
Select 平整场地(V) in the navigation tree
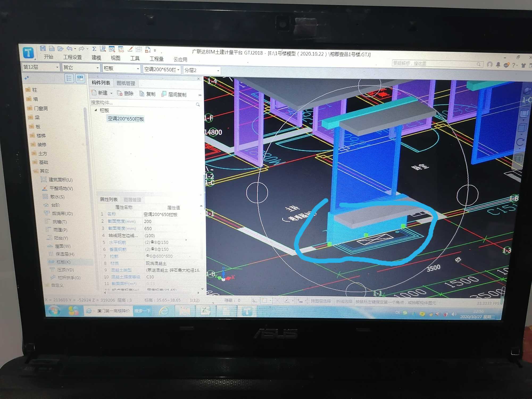57,188
